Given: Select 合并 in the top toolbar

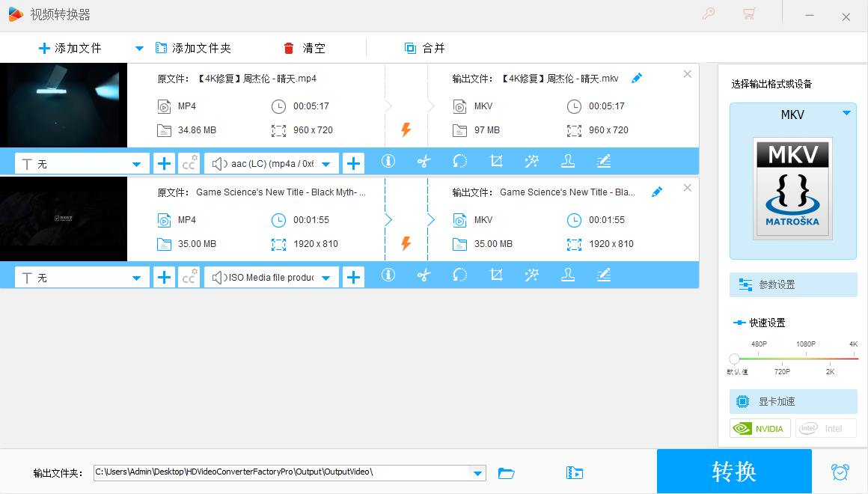Looking at the screenshot, I should click(x=425, y=49).
